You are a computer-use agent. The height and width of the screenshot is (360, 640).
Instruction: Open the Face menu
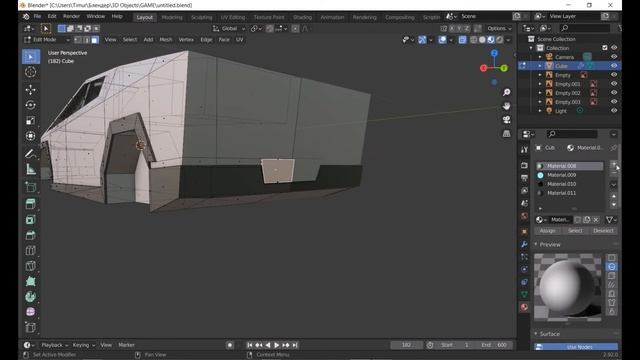click(224, 40)
